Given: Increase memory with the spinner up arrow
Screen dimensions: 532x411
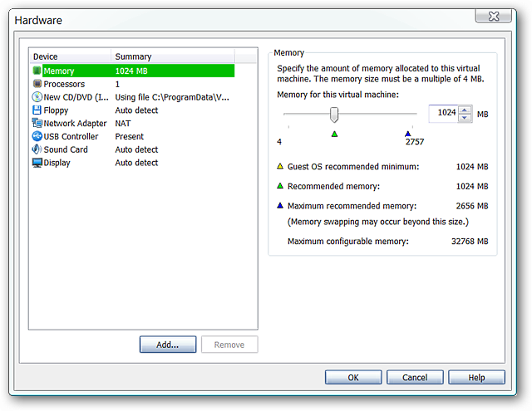Looking at the screenshot, I should coord(465,110).
